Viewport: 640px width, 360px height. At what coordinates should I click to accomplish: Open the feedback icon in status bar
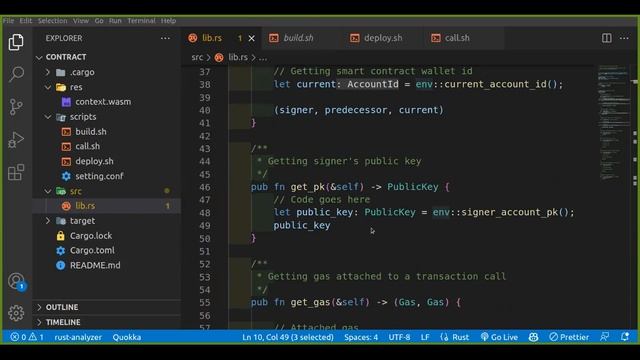604,337
